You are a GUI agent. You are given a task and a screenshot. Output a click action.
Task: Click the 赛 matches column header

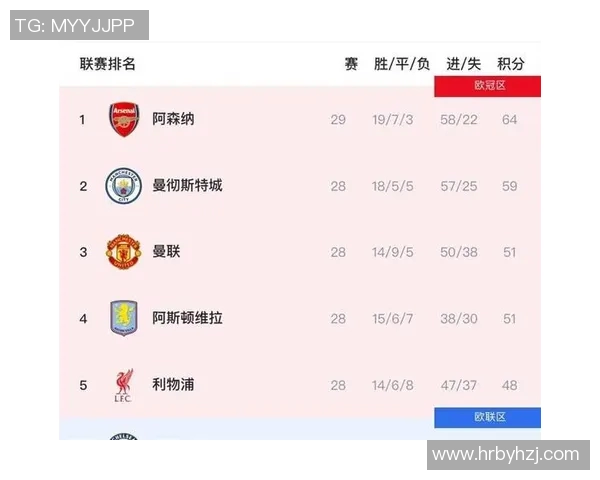351,64
